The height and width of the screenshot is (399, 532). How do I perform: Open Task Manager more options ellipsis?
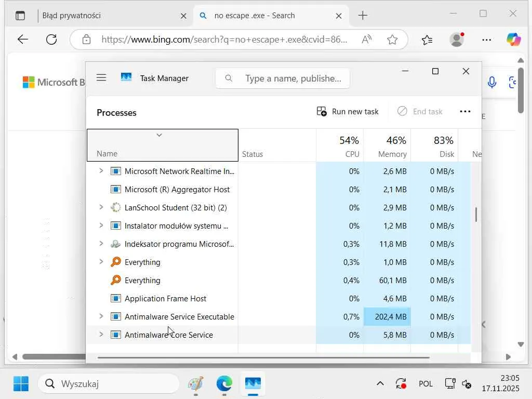[465, 112]
